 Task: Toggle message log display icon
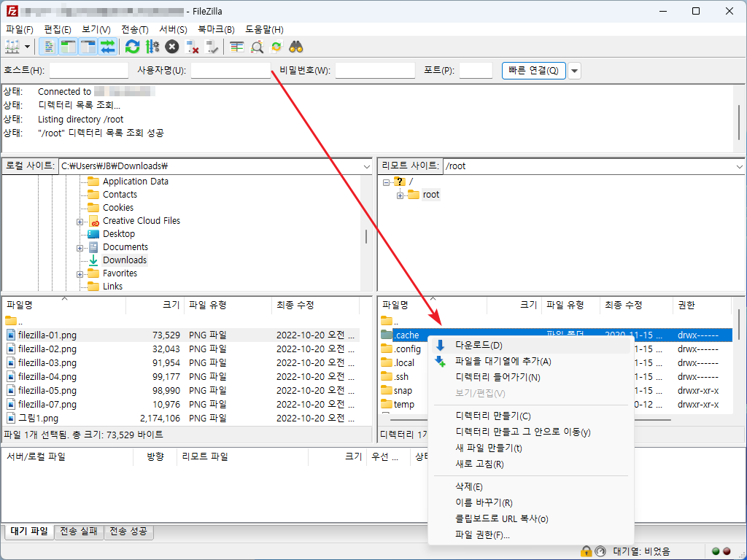[x=48, y=47]
